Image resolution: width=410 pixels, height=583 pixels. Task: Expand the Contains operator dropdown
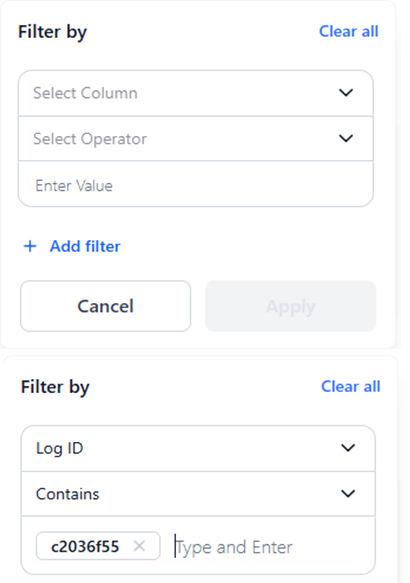coord(198,494)
